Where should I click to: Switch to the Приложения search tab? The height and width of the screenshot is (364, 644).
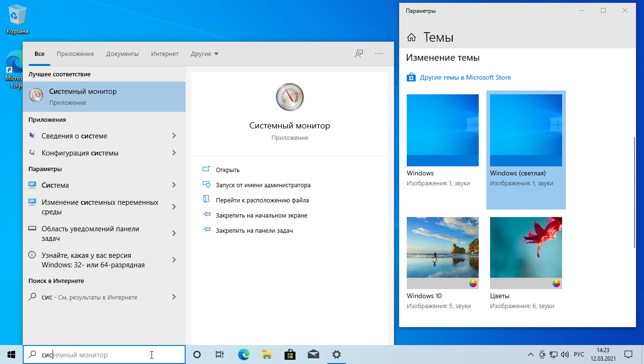pos(75,54)
